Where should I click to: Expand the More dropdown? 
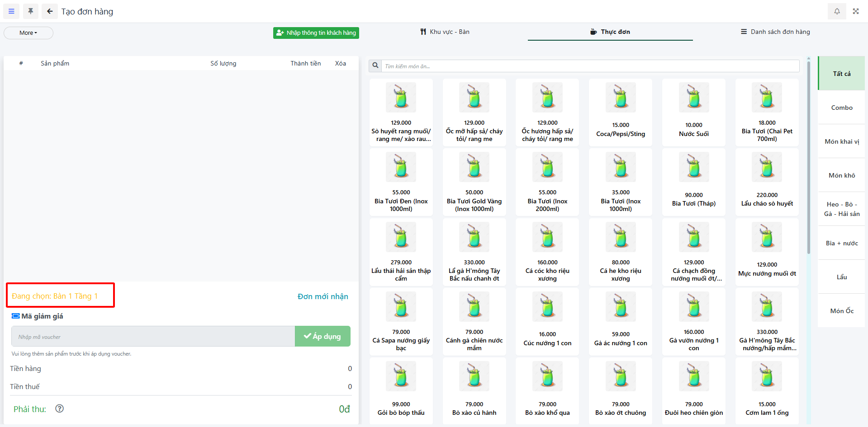28,33
